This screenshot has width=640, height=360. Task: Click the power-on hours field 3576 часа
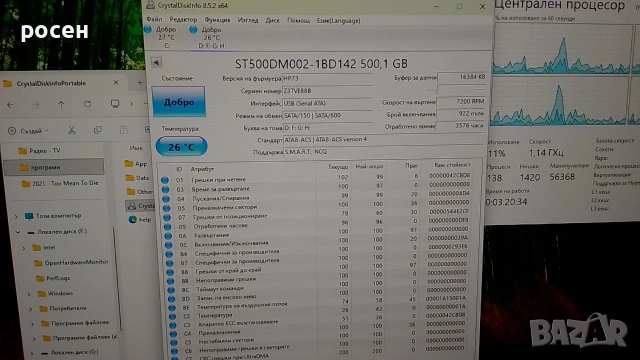pyautogui.click(x=461, y=126)
